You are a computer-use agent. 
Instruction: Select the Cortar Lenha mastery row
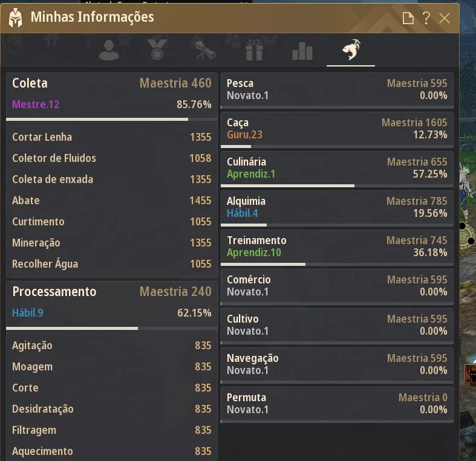[x=112, y=137]
